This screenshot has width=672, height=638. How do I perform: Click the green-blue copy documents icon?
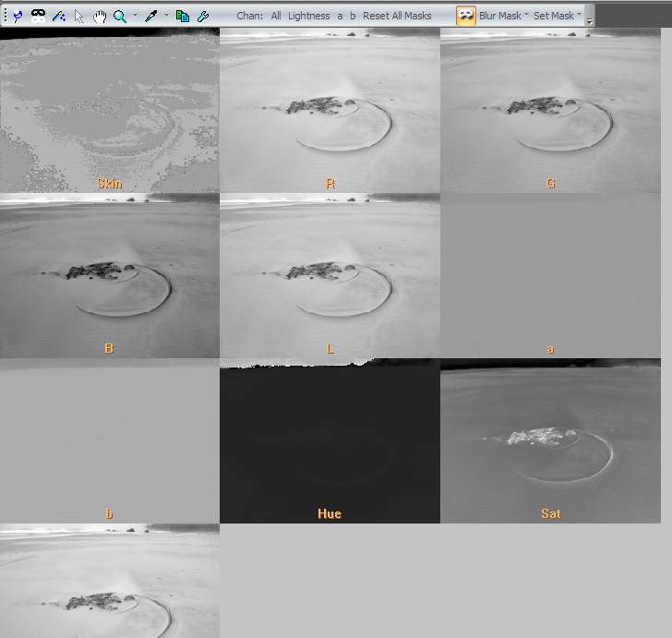pyautogui.click(x=183, y=17)
